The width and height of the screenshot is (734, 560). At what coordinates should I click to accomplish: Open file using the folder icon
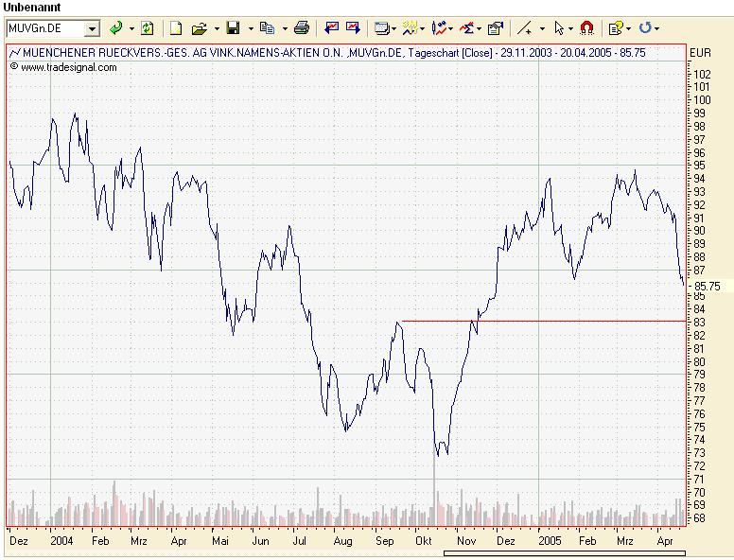click(199, 29)
